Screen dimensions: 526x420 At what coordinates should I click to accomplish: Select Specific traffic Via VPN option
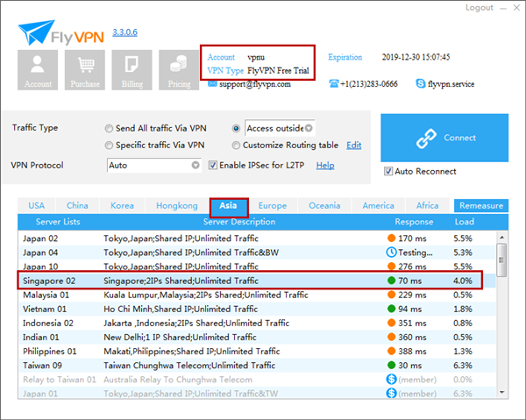[109, 146]
